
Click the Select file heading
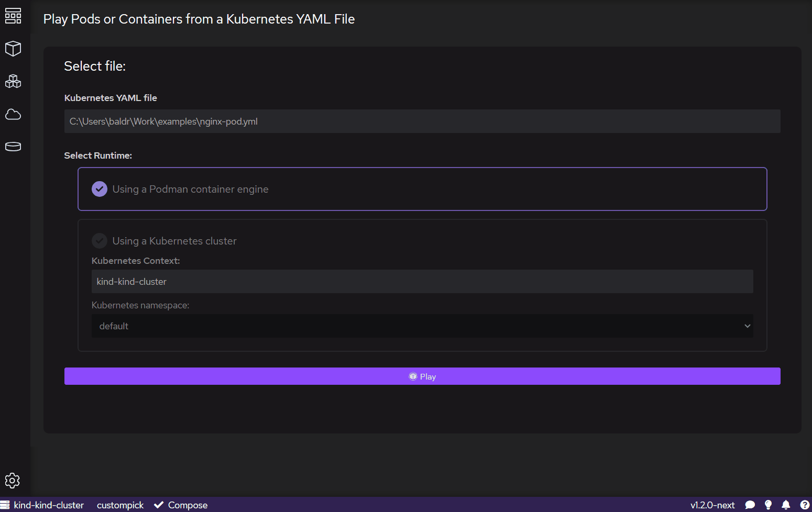coord(95,66)
